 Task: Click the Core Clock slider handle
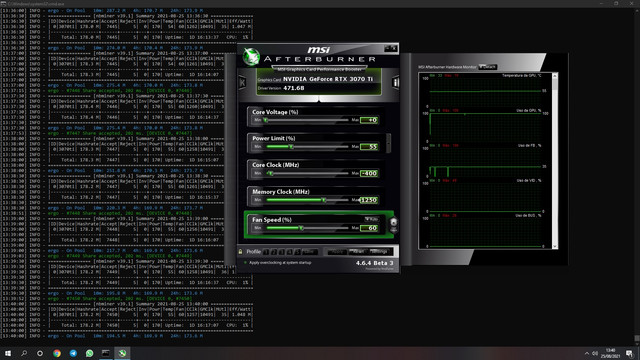pyautogui.click(x=270, y=173)
